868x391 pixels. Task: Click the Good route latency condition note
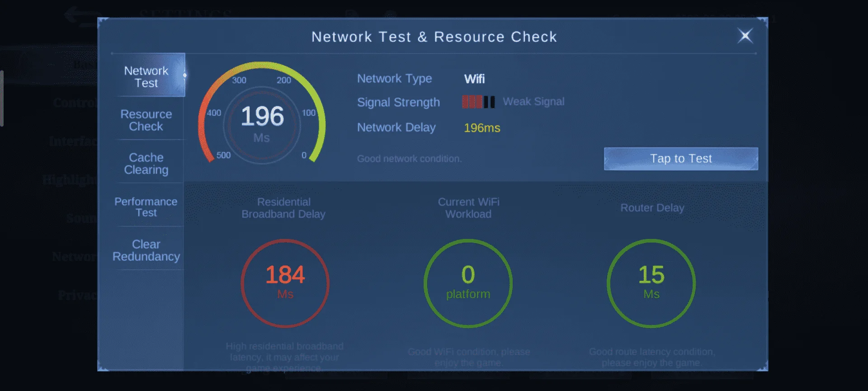point(651,357)
